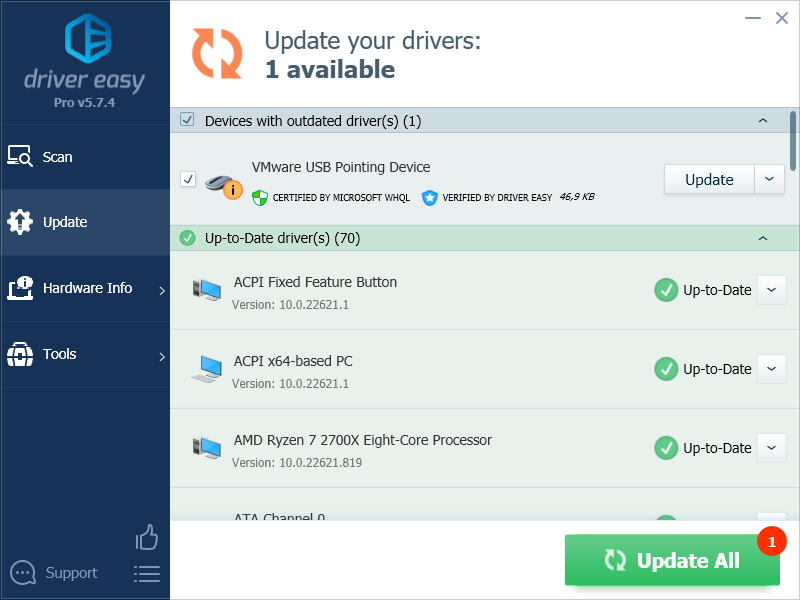The image size is (800, 600).
Task: Click the VMware USB Pointing Device name
Action: tap(341, 167)
